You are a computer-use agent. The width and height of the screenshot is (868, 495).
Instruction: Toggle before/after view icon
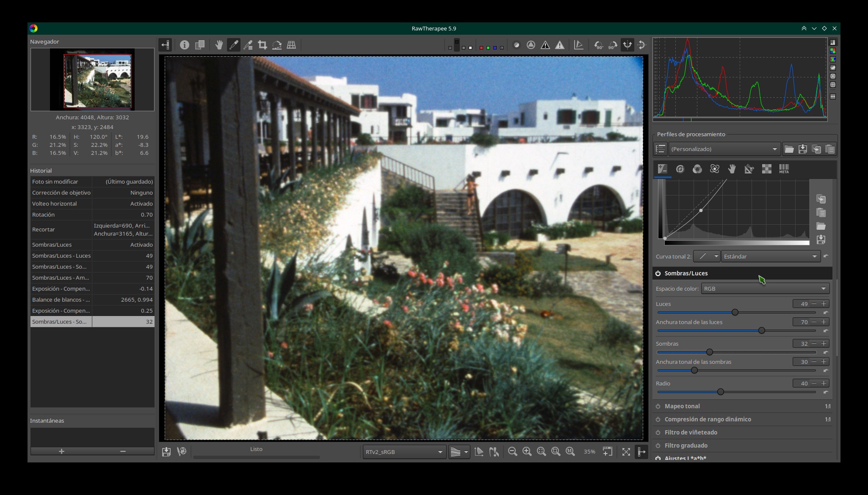199,45
